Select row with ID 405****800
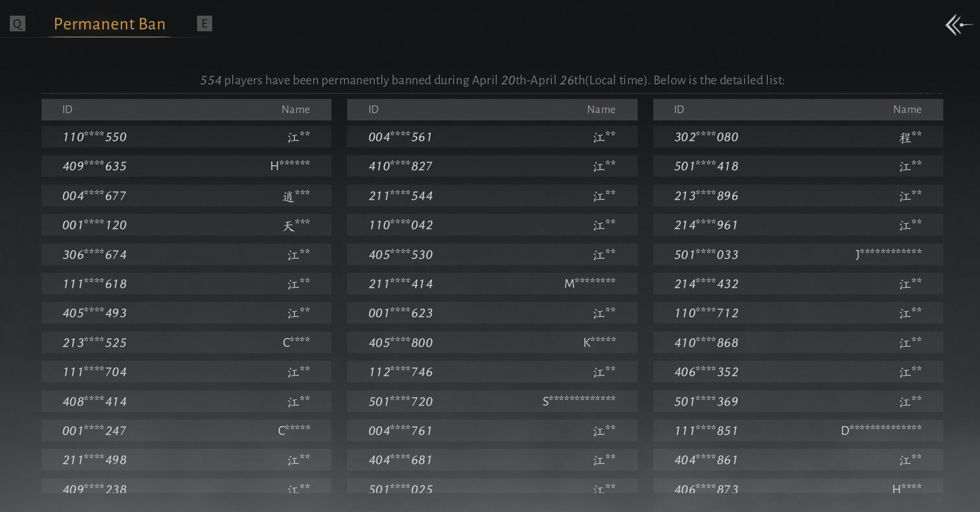Image resolution: width=980 pixels, height=512 pixels. [492, 342]
